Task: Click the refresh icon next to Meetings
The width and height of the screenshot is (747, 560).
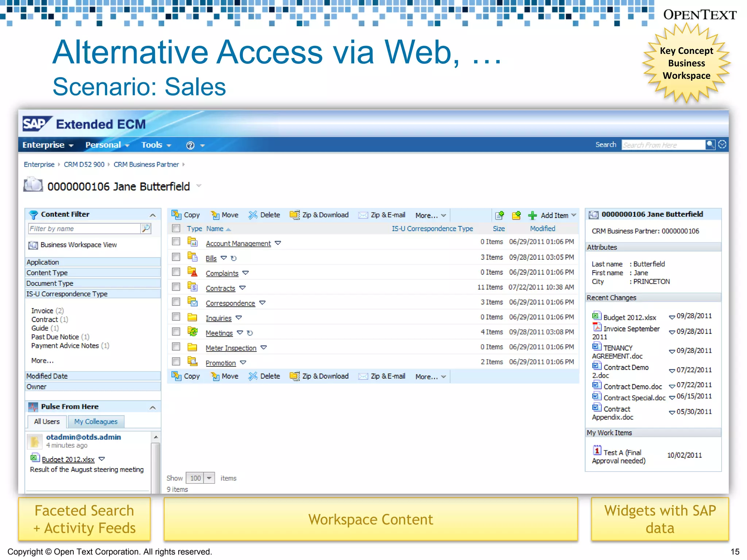Action: coord(250,333)
